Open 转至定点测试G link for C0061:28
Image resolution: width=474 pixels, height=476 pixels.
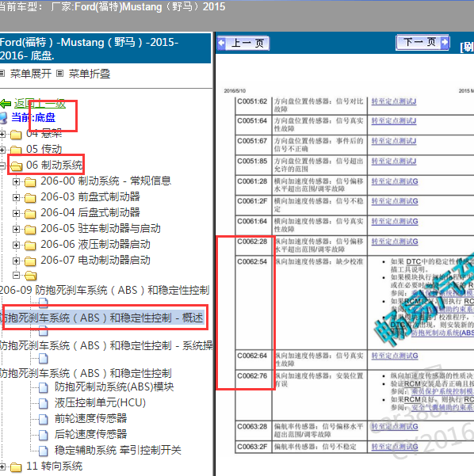[395, 181]
